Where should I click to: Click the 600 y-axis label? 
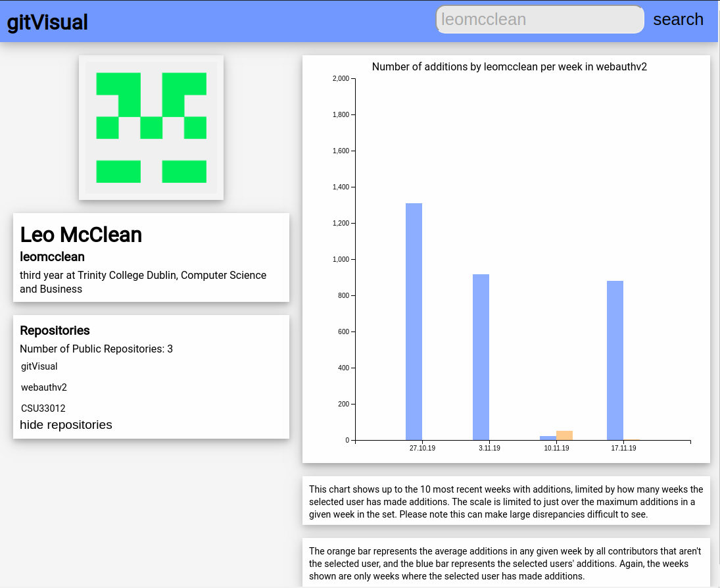pos(343,331)
